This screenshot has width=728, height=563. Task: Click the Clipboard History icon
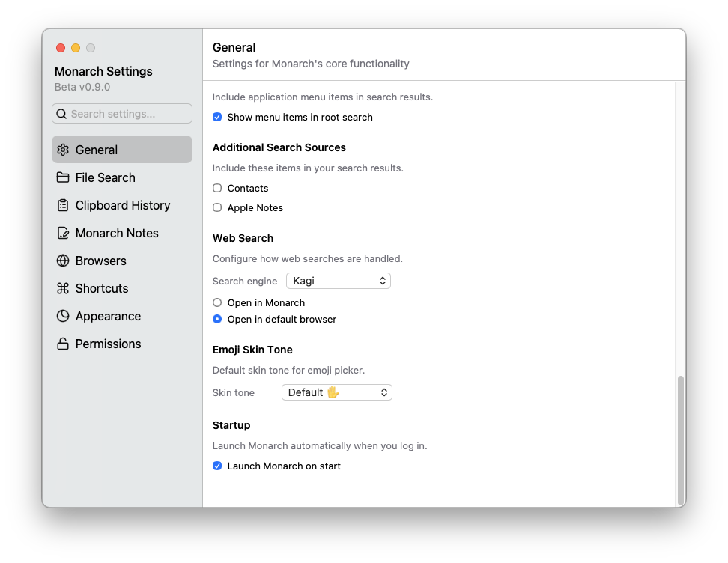click(63, 205)
